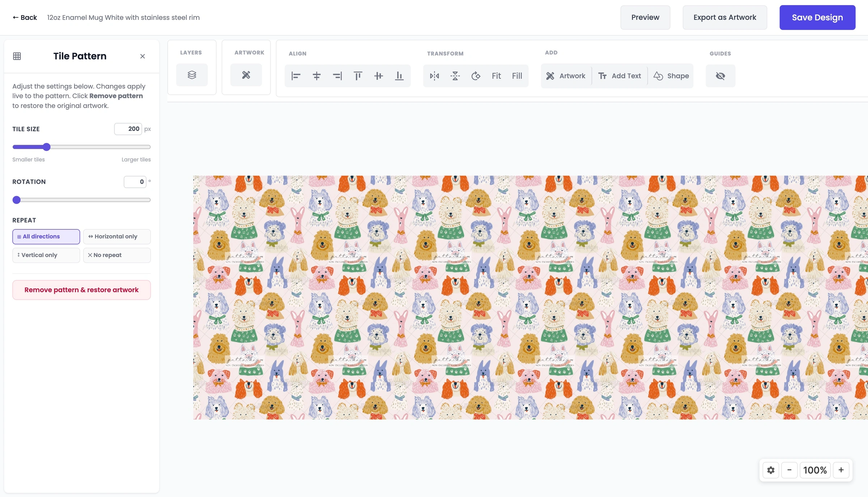Click Fill in Transform group
Screen dimensions: 868x497
click(x=517, y=76)
